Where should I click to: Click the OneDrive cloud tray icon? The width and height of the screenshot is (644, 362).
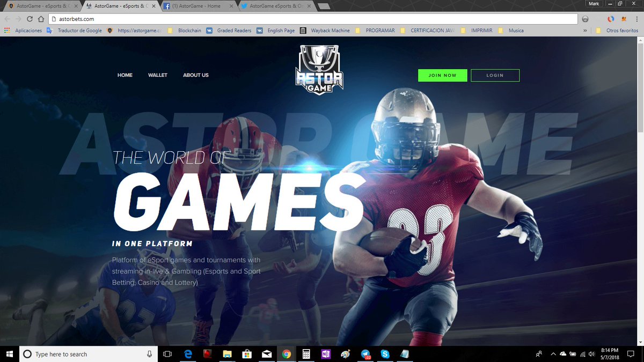563,354
